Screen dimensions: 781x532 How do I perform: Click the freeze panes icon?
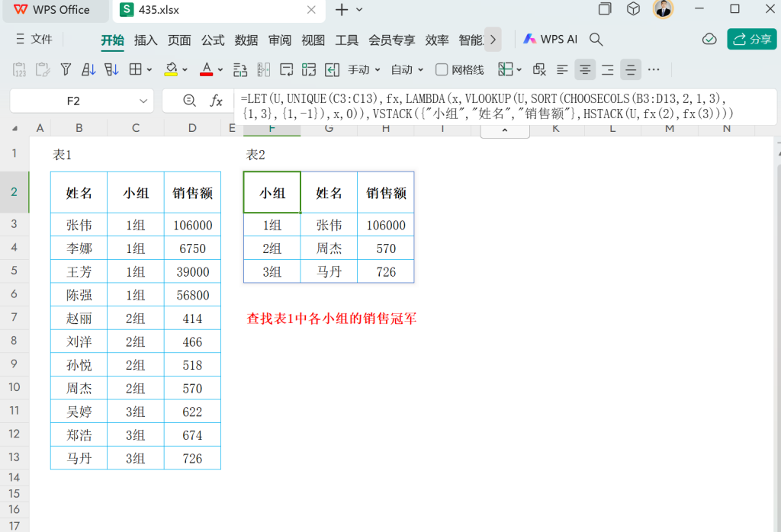pos(505,69)
